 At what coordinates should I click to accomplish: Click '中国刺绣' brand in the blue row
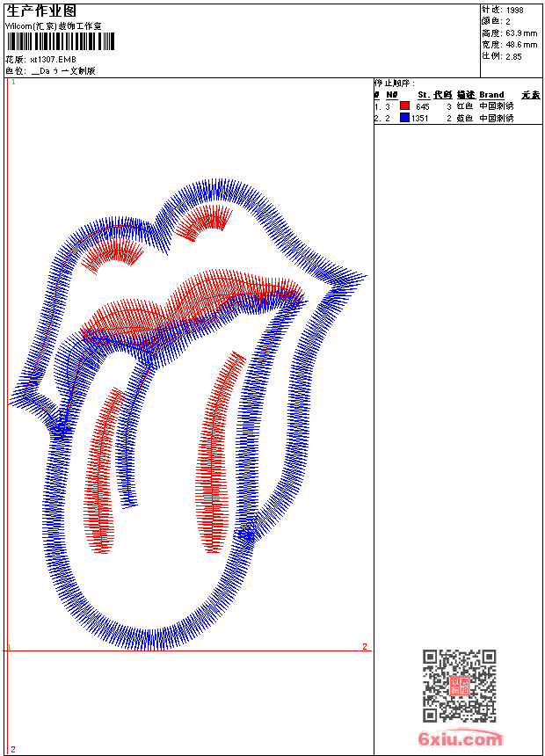pos(497,118)
